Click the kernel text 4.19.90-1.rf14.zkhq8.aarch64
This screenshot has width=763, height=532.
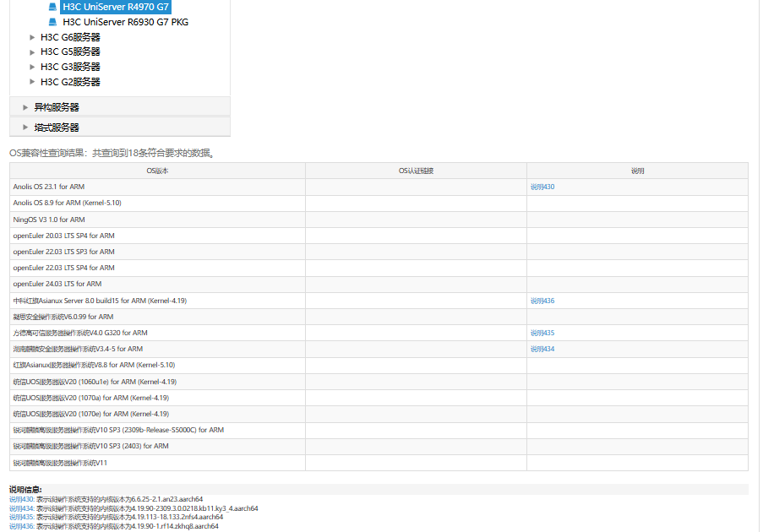click(x=175, y=526)
